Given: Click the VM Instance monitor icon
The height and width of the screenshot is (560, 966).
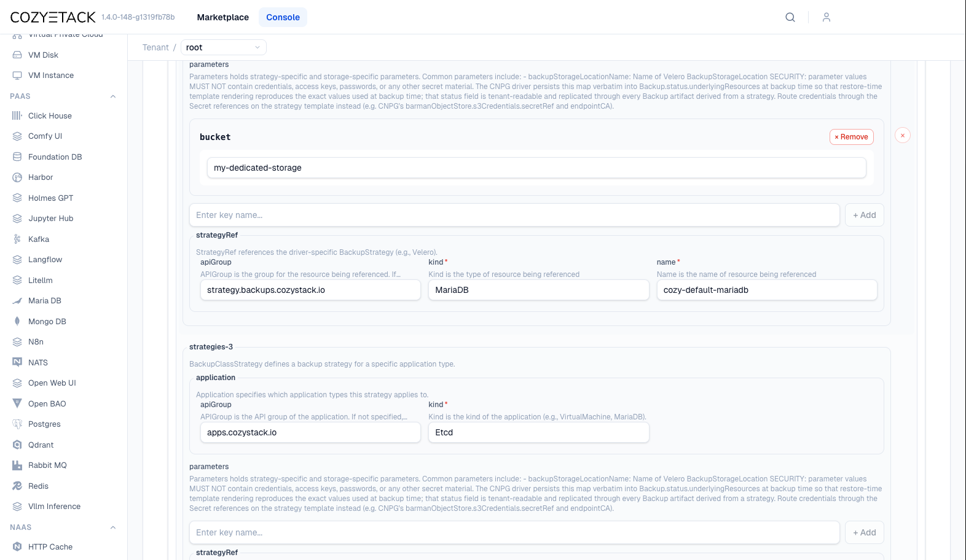Looking at the screenshot, I should point(17,76).
